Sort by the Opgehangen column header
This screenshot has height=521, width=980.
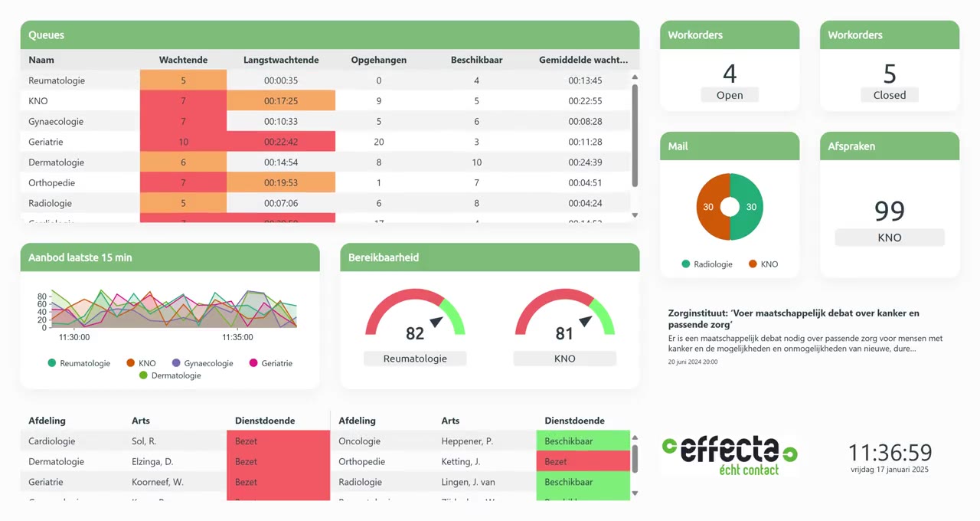click(379, 60)
